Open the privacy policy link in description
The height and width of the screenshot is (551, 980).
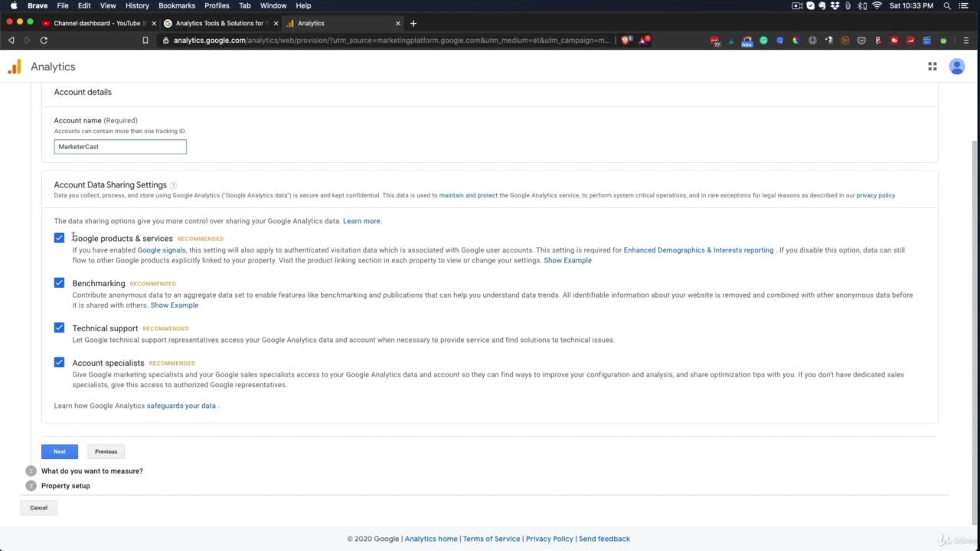click(875, 195)
